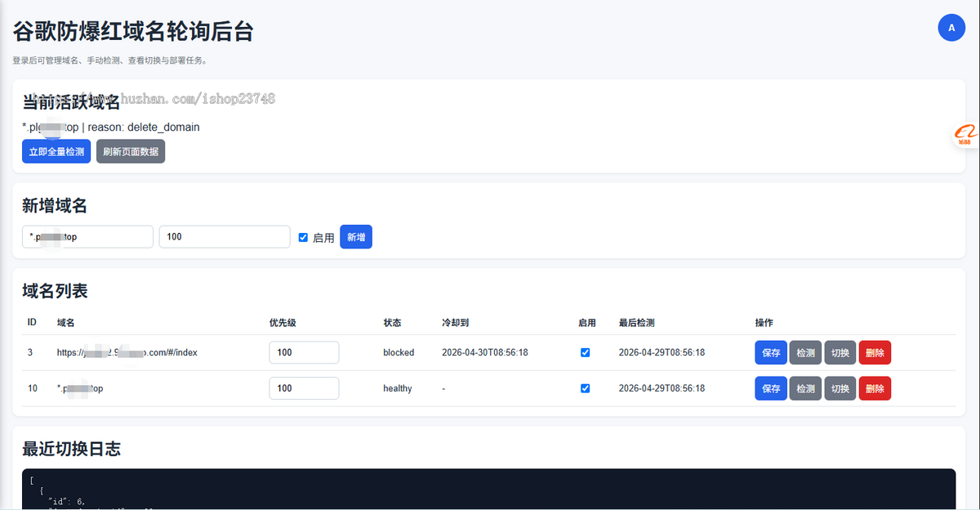Edit priority field for domain ID 3
This screenshot has width=980, height=510.
tap(304, 352)
